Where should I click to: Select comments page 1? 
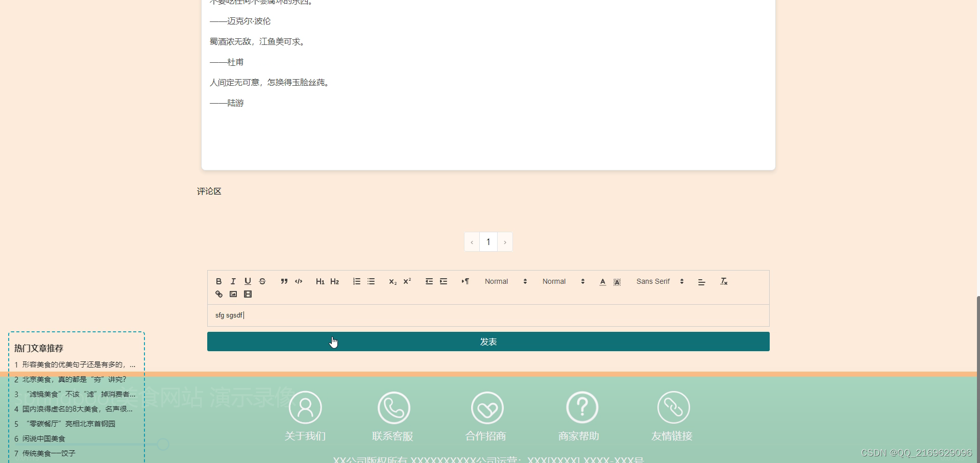[x=488, y=242]
